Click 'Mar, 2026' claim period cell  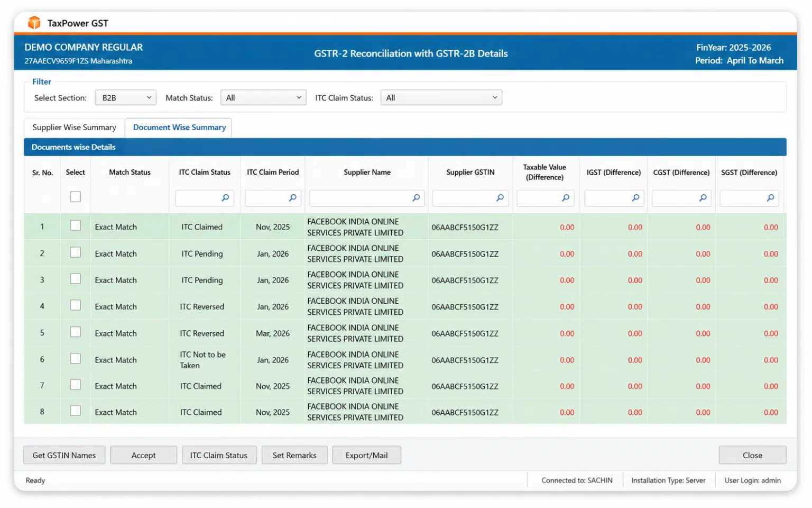[273, 333]
